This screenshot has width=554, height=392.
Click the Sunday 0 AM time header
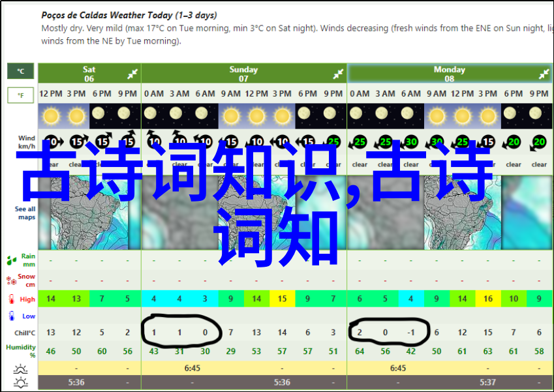[x=154, y=94]
